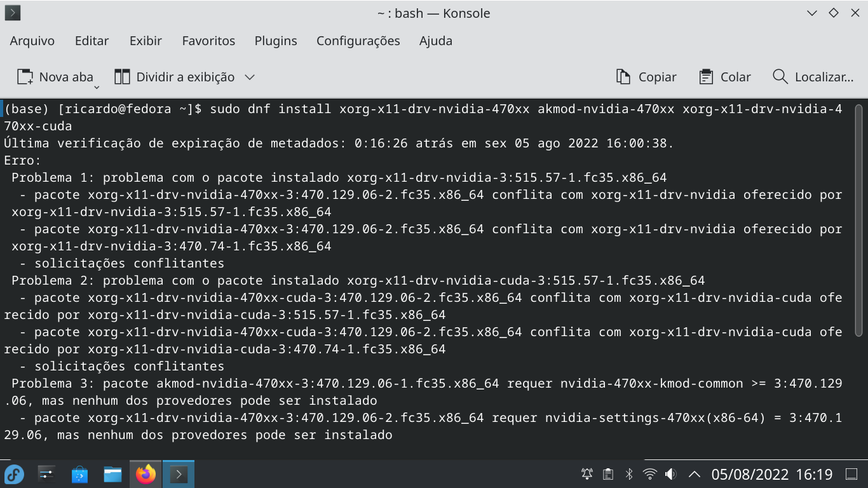Click the Colar toolbar button
This screenshot has width=868, height=488.
pyautogui.click(x=725, y=77)
